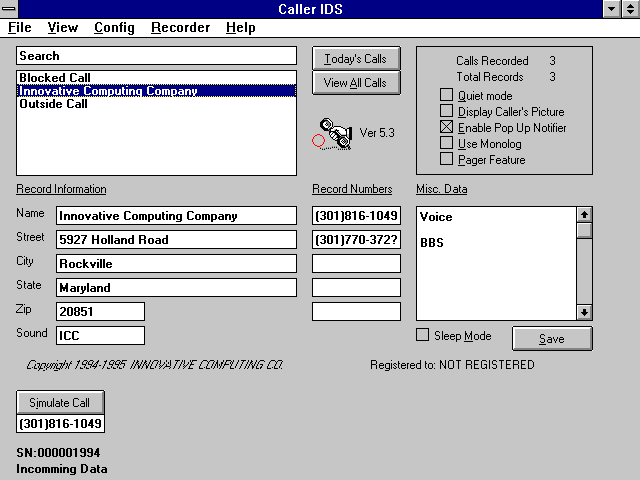The width and height of the screenshot is (640, 480).
Task: Click the Today's Calls button
Action: tap(355, 59)
